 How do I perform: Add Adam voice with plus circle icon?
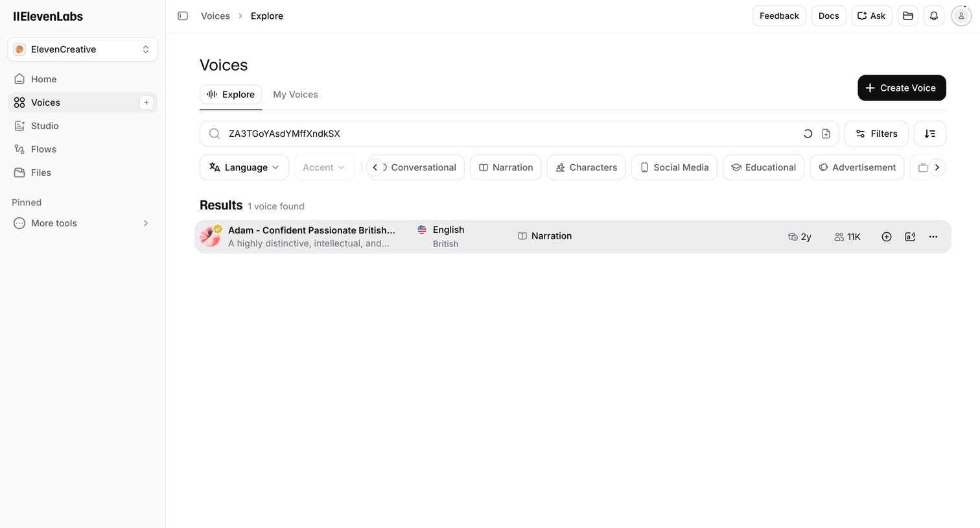[887, 237]
